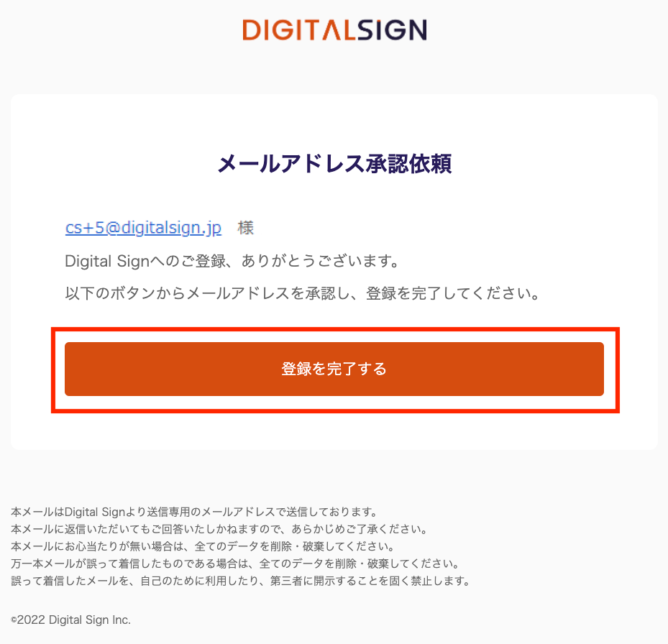Click footer line starting 本メールに返信いただいても
668x644 pixels.
pos(220,530)
